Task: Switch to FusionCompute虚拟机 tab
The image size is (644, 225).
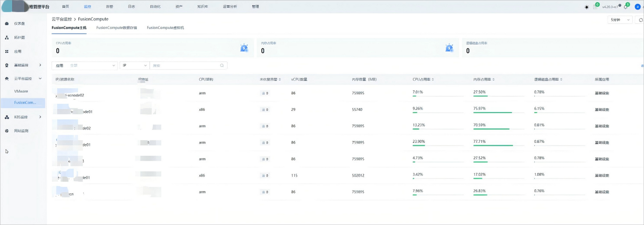Action: click(165, 28)
